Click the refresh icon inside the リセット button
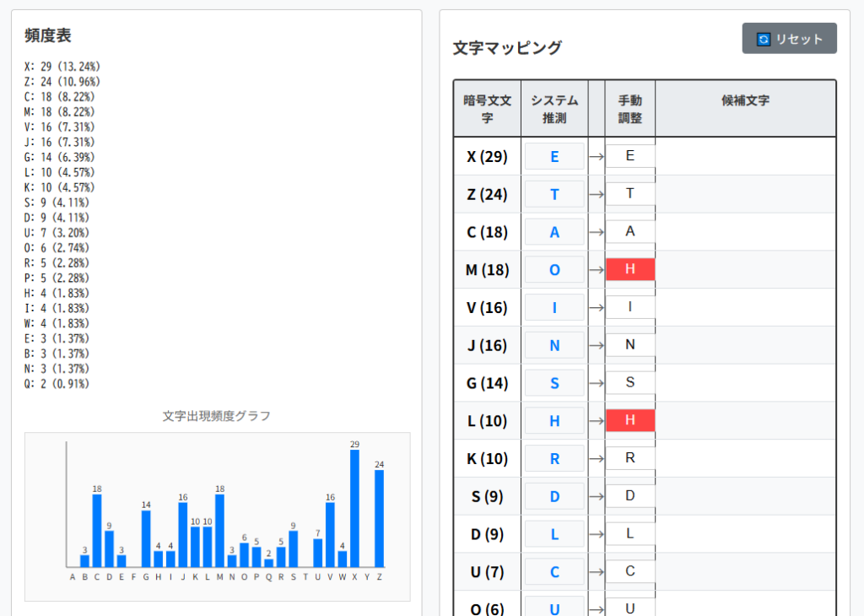Viewport: 864px width, 616px height. tap(764, 39)
